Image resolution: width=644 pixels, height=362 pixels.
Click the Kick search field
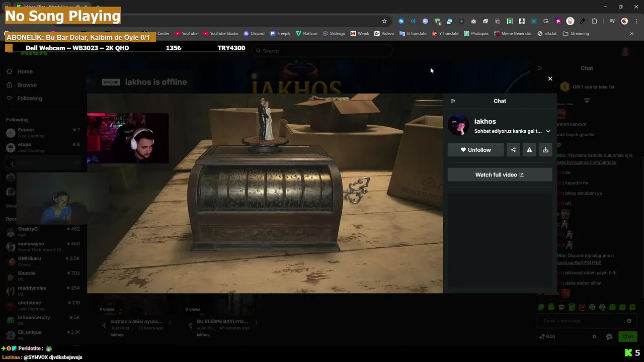(322, 51)
